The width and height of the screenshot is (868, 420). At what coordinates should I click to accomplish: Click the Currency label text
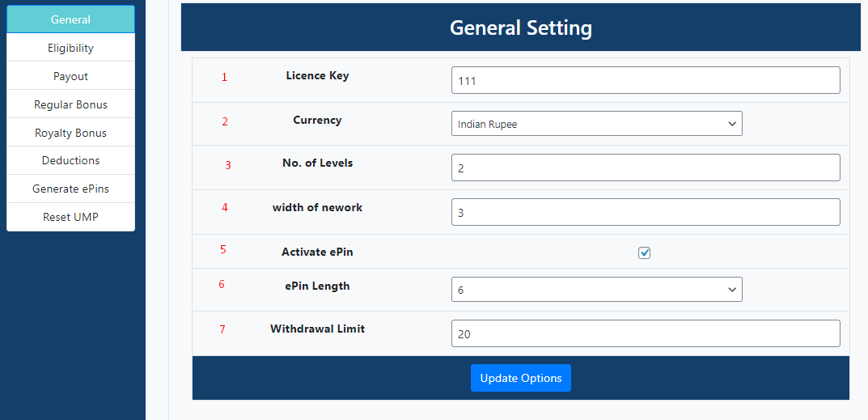click(x=317, y=120)
